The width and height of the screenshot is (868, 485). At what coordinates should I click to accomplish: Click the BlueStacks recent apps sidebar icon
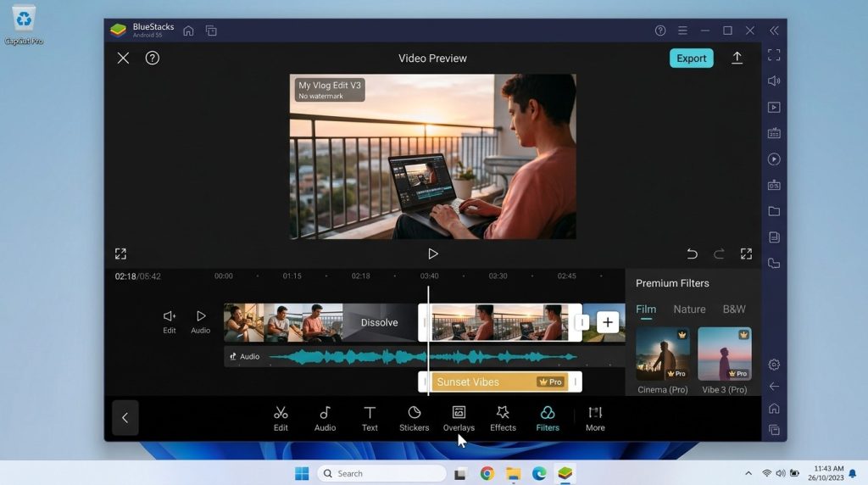774,430
